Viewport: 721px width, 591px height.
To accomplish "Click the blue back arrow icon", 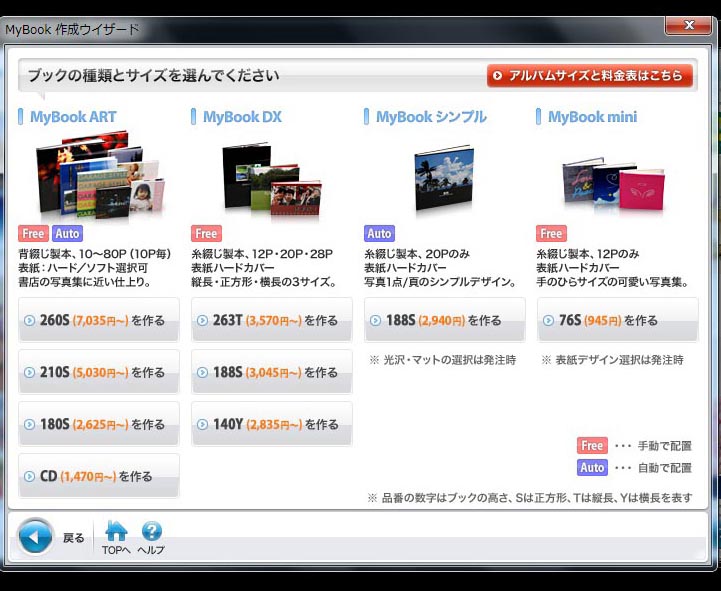I will [35, 536].
